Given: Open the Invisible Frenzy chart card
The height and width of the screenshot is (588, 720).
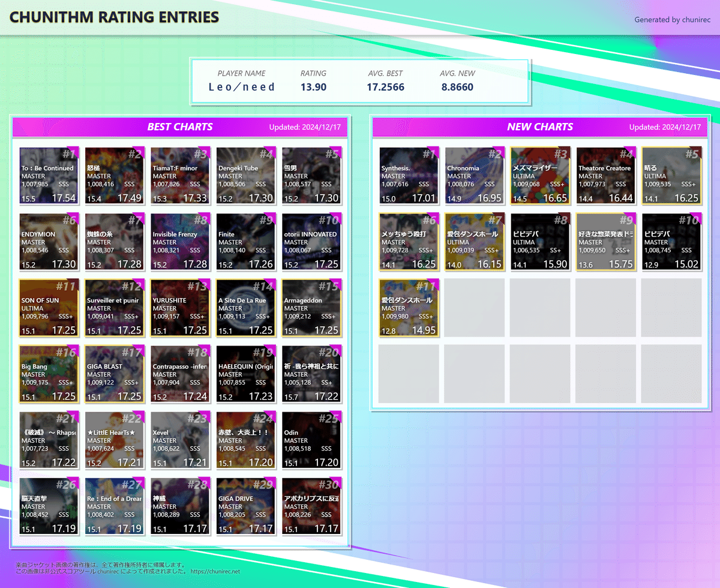Looking at the screenshot, I should point(180,242).
